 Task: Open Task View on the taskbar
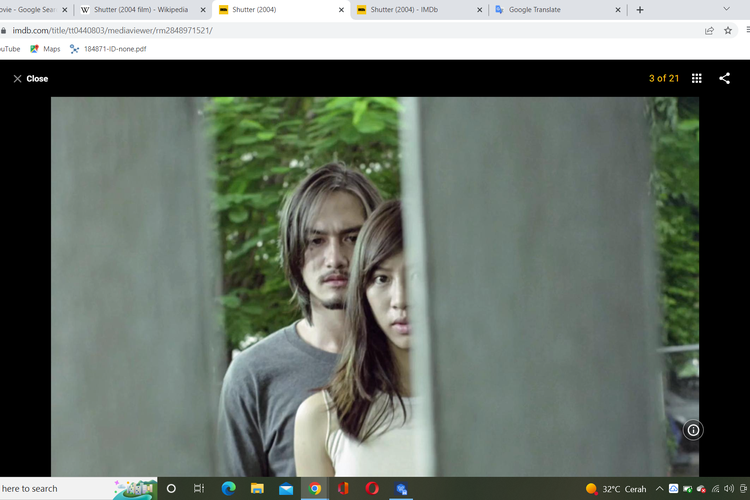point(199,488)
